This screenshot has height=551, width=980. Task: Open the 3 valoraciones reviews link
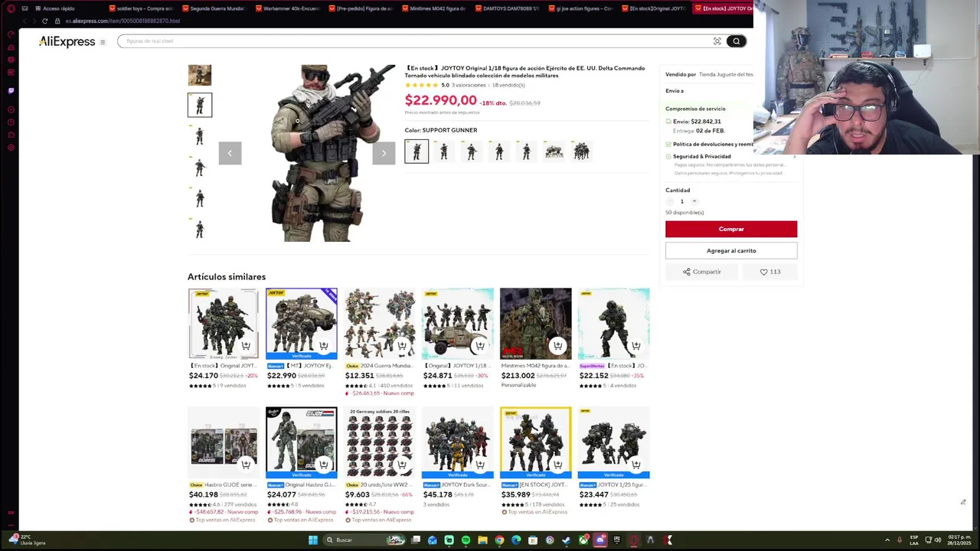coord(469,85)
